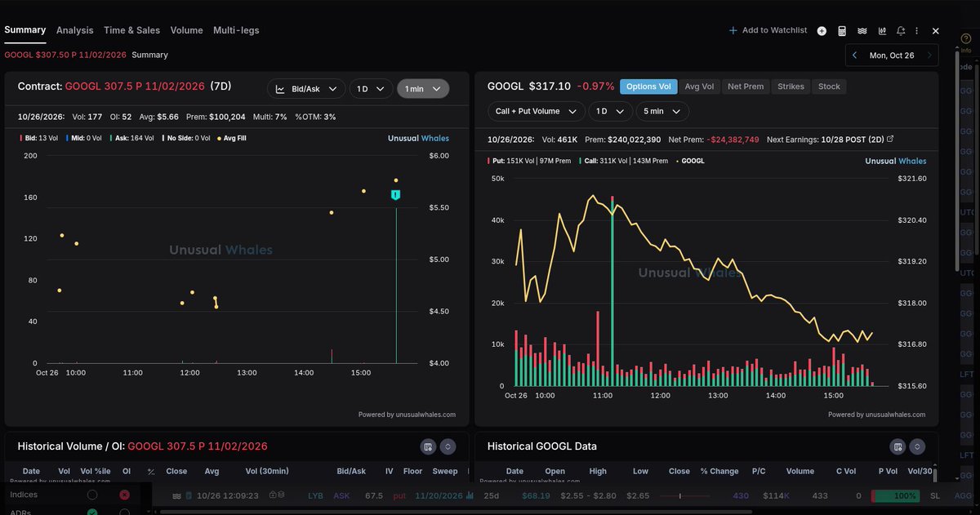Select the Avg Vol chart tab

point(699,87)
